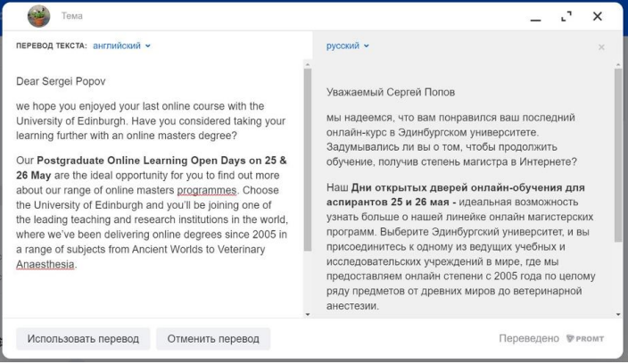Close the compose window
This screenshot has width=628, height=364.
597,16
